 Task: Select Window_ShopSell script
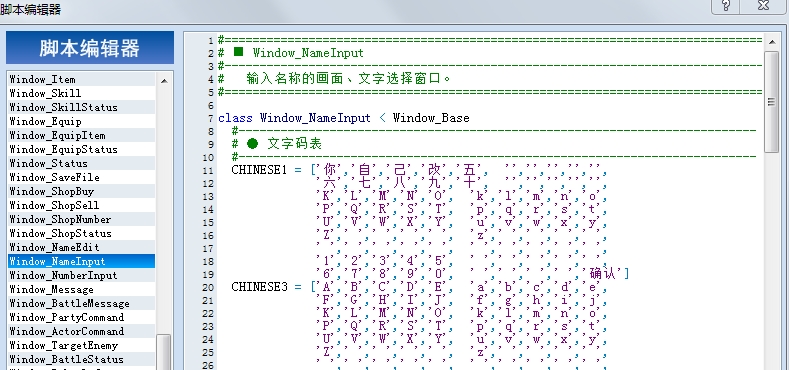[x=82, y=205]
